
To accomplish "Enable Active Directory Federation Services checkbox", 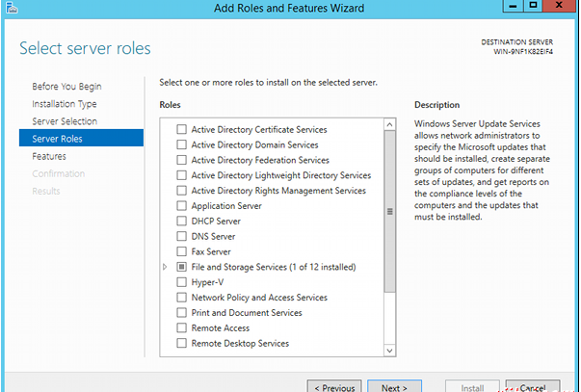I will coord(181,160).
